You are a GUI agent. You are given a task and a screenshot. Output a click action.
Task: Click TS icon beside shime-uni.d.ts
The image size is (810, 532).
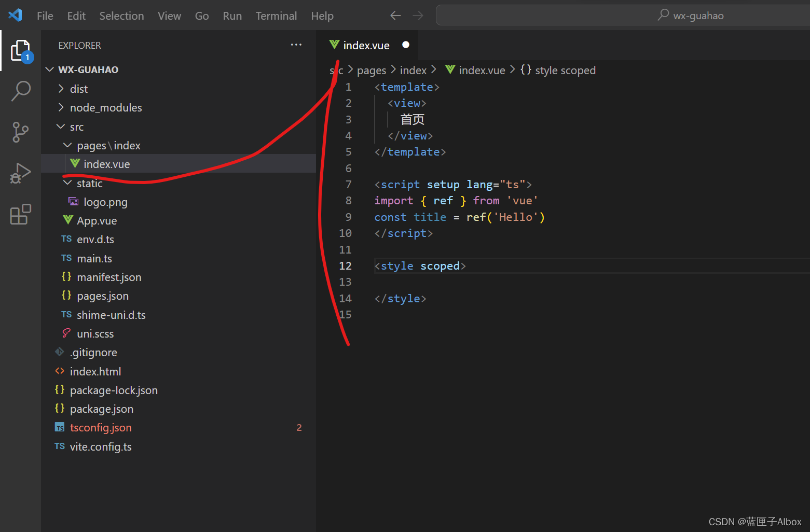point(66,314)
